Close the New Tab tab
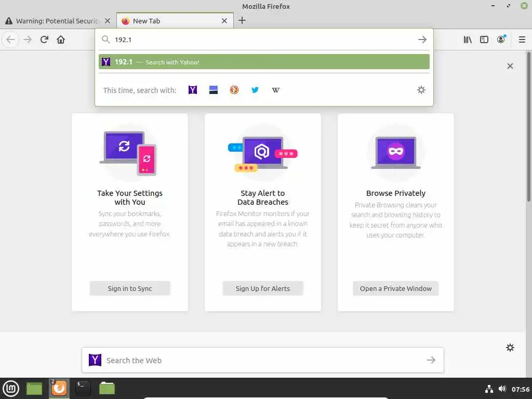Image resolution: width=532 pixels, height=399 pixels. [x=224, y=21]
